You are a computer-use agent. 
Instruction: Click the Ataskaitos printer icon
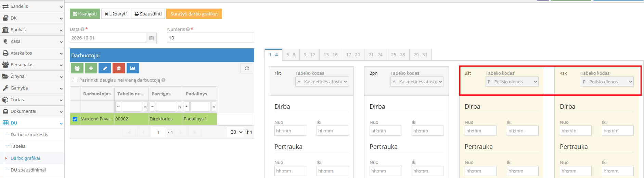click(x=5, y=53)
